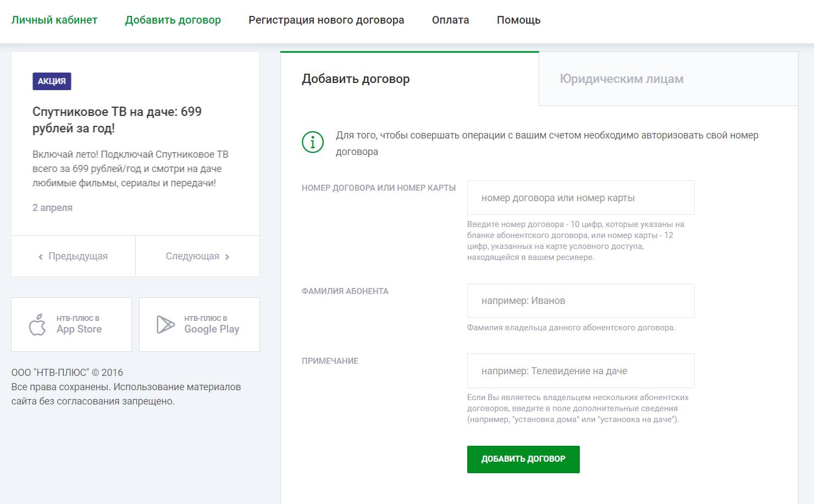Go to the Оплата page
This screenshot has height=504, width=814.
click(451, 20)
